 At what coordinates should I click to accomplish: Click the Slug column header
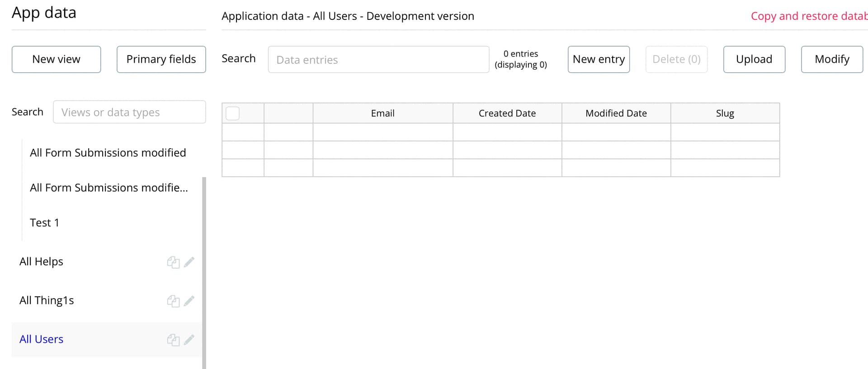point(725,113)
